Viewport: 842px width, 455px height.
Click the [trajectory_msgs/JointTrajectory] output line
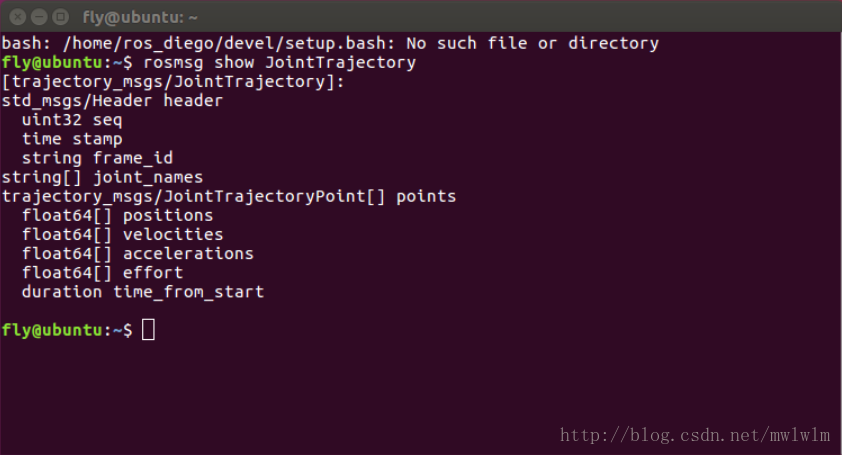click(173, 82)
